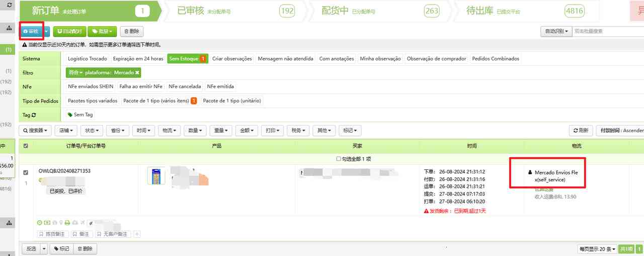Viewport: 644px width, 256px height.
Task: Open the 物流 filter dropdown
Action: coord(169,131)
